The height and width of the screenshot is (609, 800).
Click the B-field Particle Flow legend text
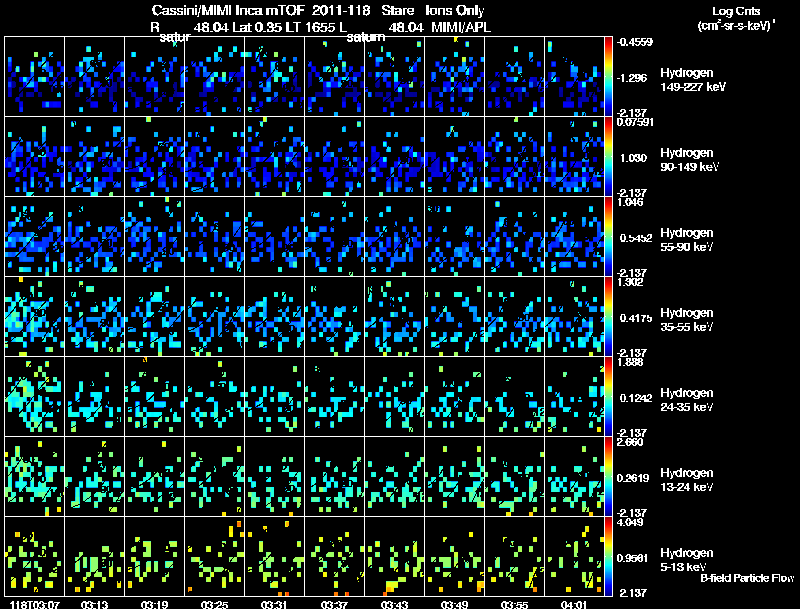pyautogui.click(x=747, y=578)
